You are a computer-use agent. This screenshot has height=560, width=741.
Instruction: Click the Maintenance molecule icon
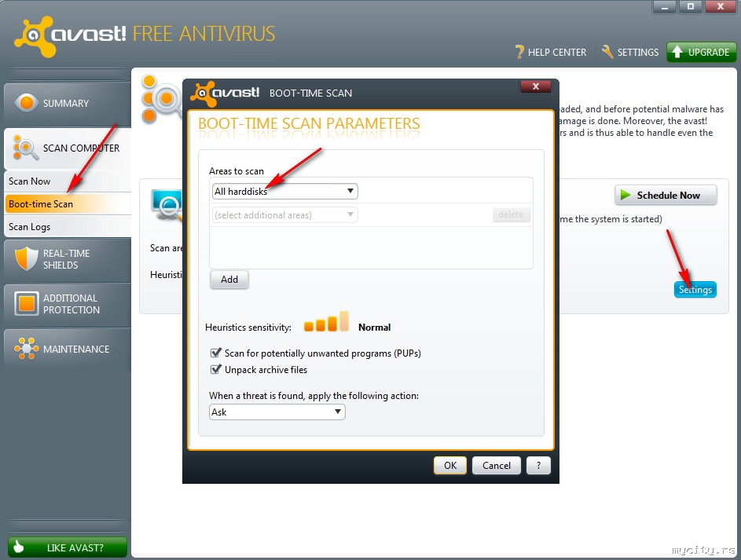pos(27,349)
